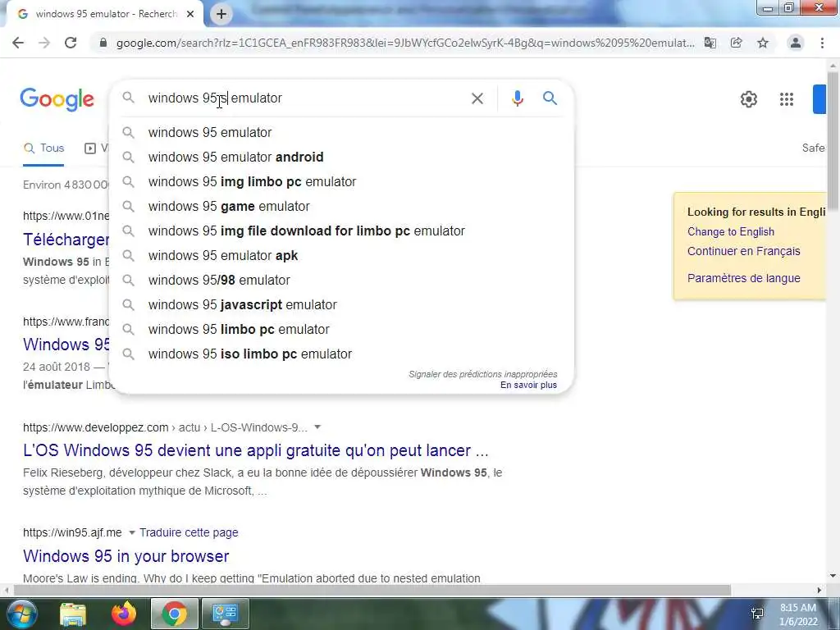Bookmark this page with the star icon
The width and height of the screenshot is (840, 630).
coord(763,43)
